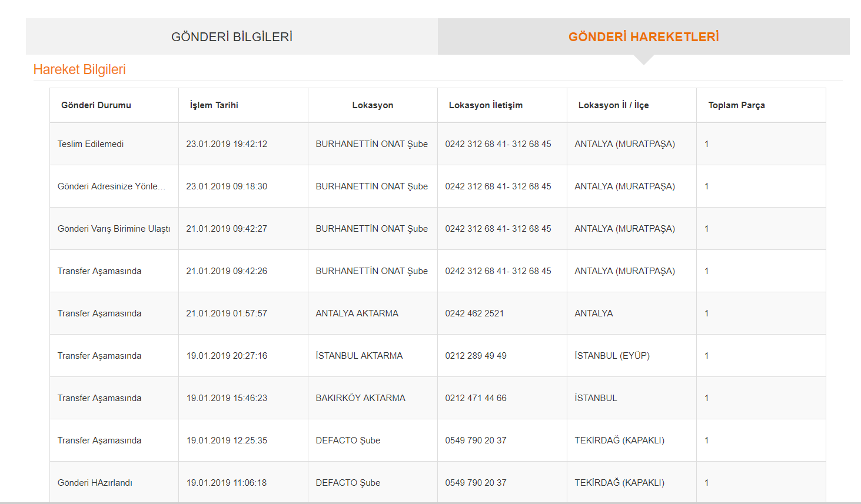Click date 21.01.2019 01:57:57
This screenshot has width=861, height=504.
coord(227,313)
